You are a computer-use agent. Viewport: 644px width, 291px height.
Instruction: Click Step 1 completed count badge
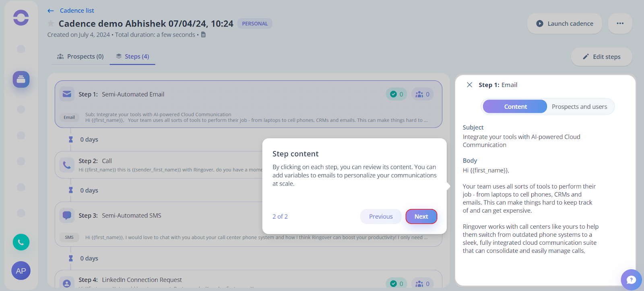396,94
